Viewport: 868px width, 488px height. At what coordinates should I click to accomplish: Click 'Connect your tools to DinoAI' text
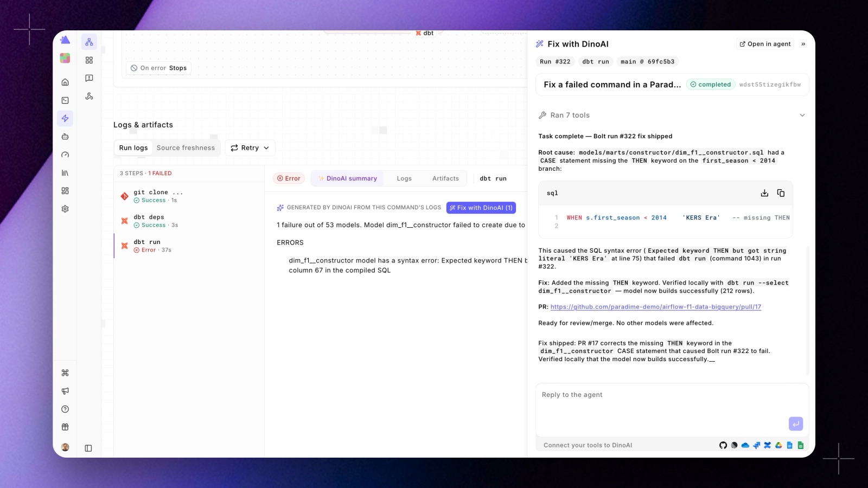pos(588,445)
